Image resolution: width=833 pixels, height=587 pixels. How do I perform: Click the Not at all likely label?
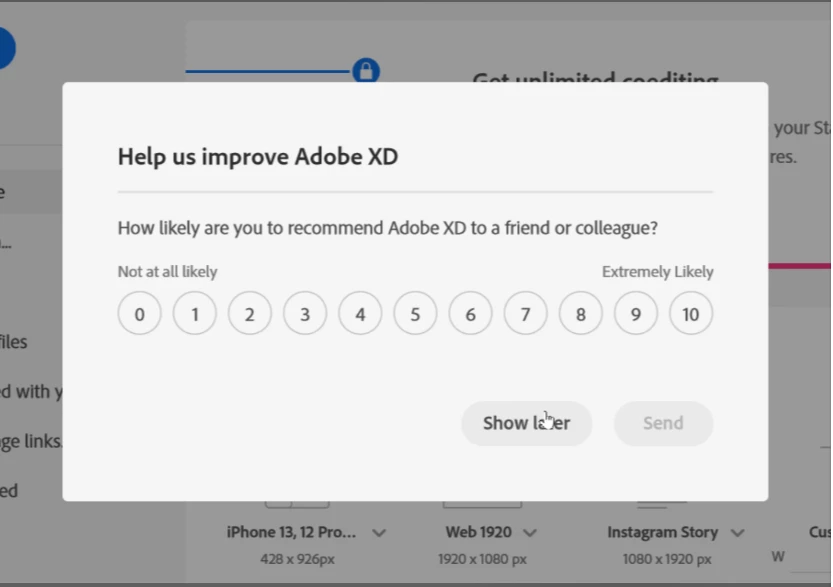167,271
